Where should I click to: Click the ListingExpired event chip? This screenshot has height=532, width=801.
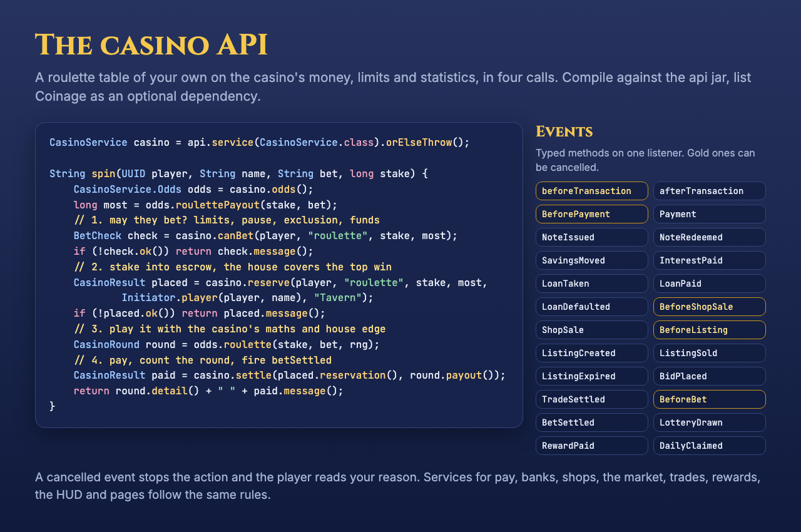[x=592, y=376]
